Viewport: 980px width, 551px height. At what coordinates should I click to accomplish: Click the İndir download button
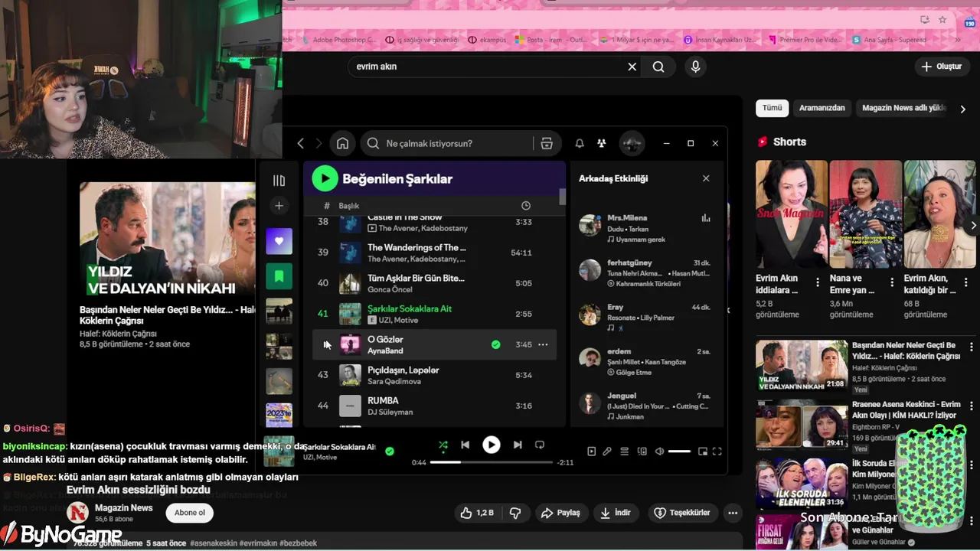coord(616,513)
